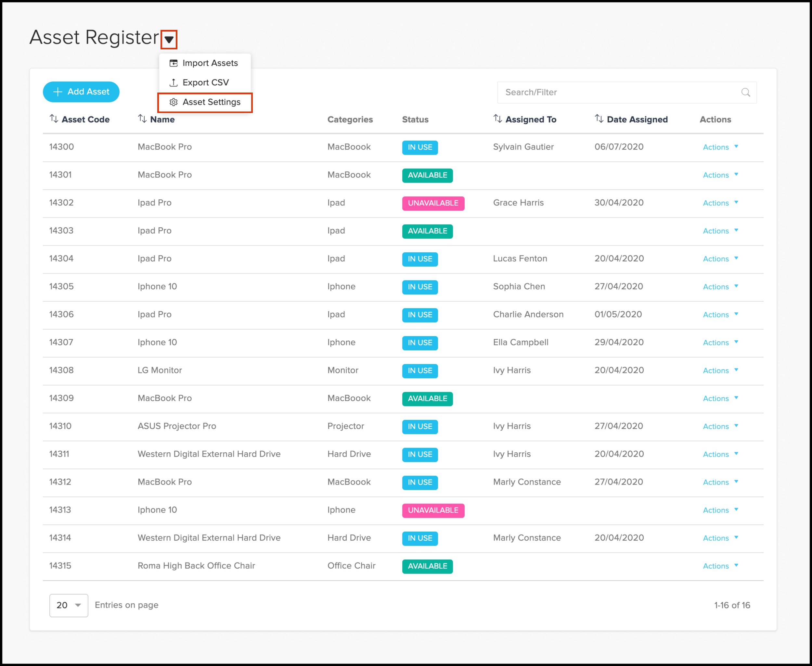Viewport: 812px width, 666px height.
Task: Click AVAILABLE badge for Roma Office Chair
Action: (x=427, y=566)
